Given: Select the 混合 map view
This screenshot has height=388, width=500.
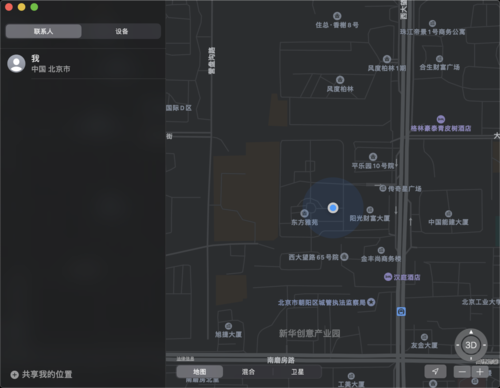Looking at the screenshot, I should click(x=248, y=372).
